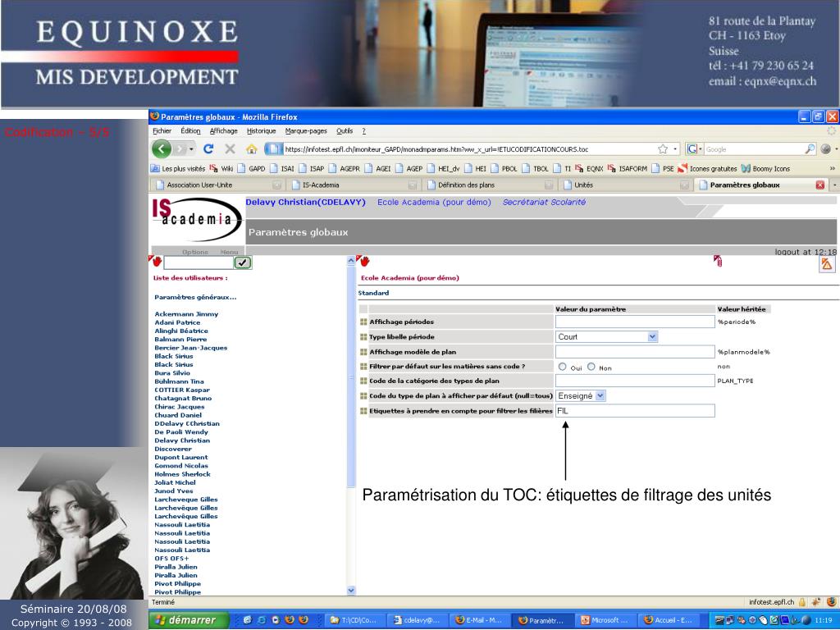
Task: Select the Oui radio button
Action: tap(562, 367)
